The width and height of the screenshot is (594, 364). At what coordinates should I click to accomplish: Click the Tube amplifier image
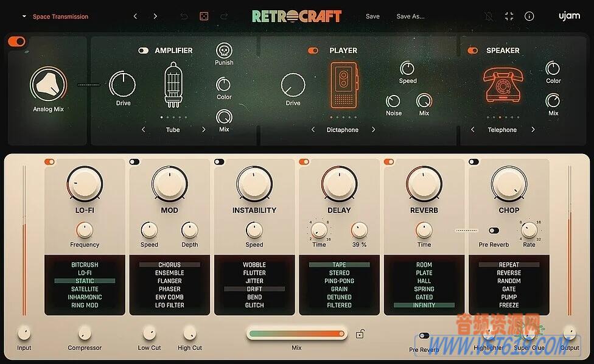pyautogui.click(x=173, y=85)
